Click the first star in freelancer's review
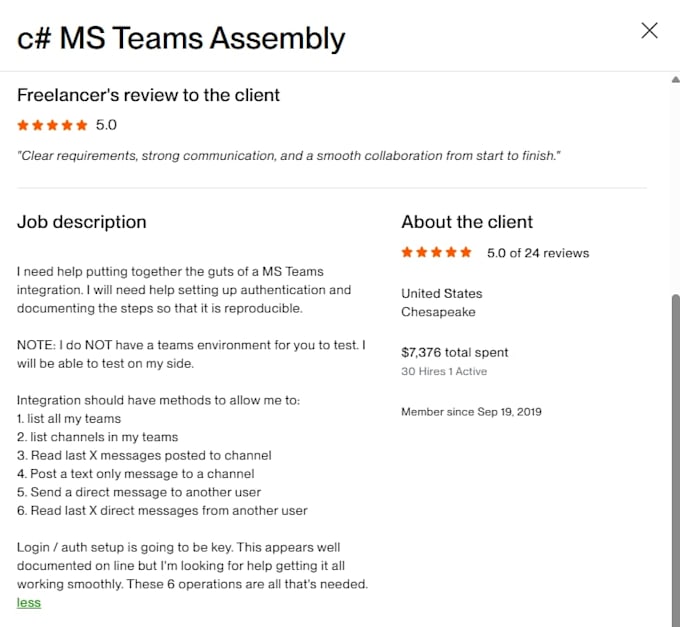This screenshot has height=627, width=680. pyautogui.click(x=23, y=125)
